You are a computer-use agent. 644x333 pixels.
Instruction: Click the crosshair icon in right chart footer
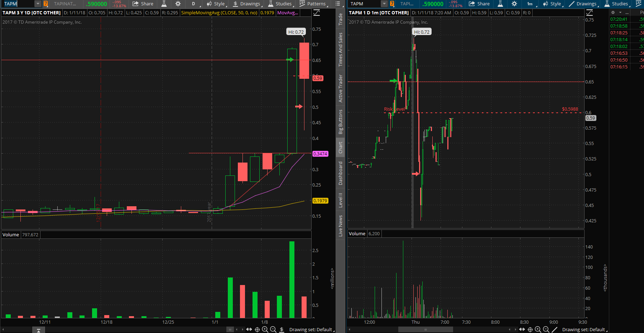pyautogui.click(x=530, y=329)
